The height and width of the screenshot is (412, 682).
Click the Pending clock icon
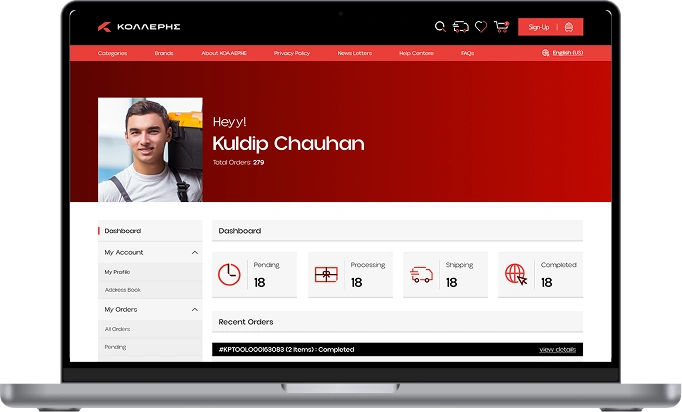230,274
